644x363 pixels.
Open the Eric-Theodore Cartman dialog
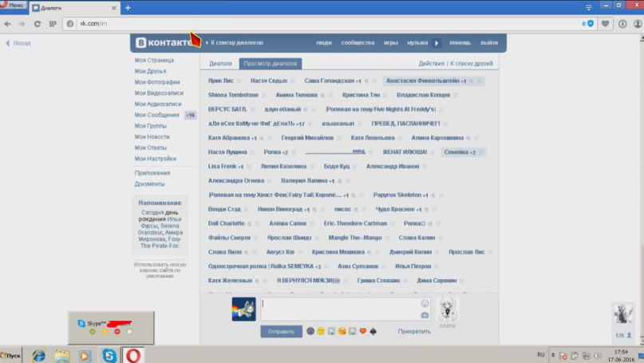click(x=355, y=224)
